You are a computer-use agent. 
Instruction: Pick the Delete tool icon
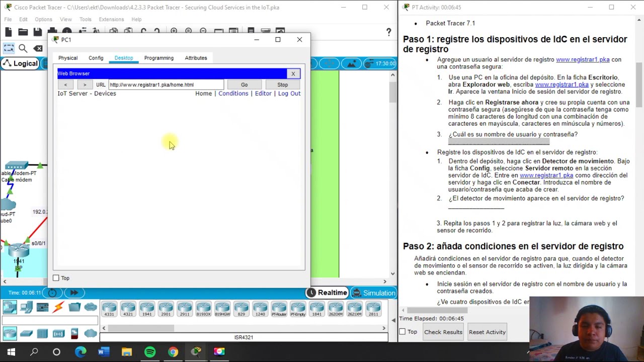(38, 48)
